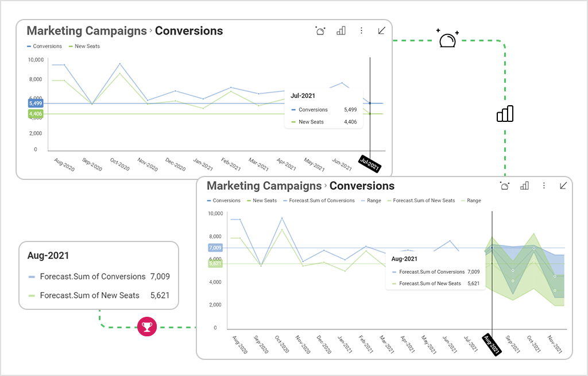The image size is (588, 376).
Task: Click the chart type icon on the top card
Action: (341, 30)
